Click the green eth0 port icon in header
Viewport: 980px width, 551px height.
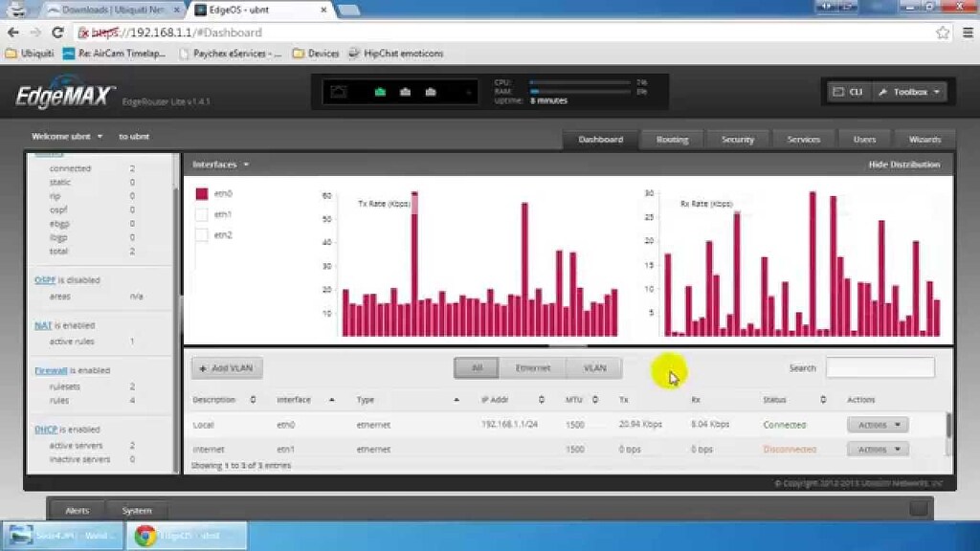381,91
